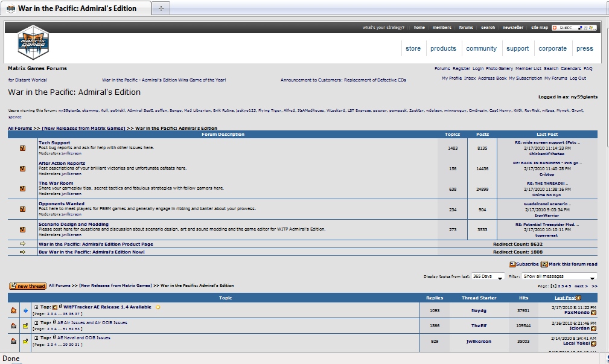Click the Matrix Games logo
Viewport: 609px width, 364px height.
tap(33, 42)
